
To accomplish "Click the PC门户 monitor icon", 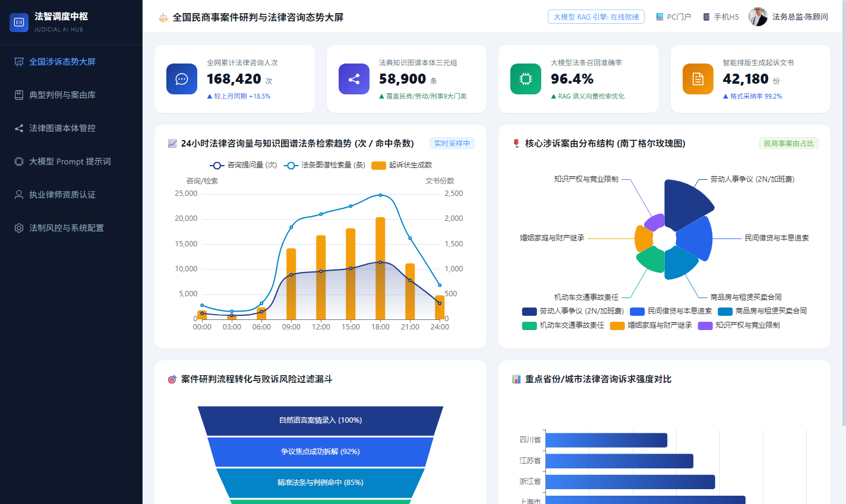I will (659, 17).
